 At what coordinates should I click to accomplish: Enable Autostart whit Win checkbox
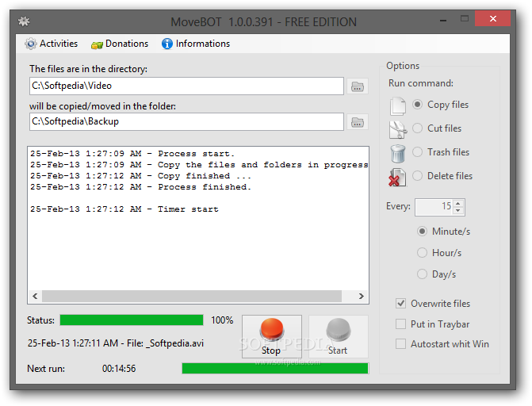(400, 344)
